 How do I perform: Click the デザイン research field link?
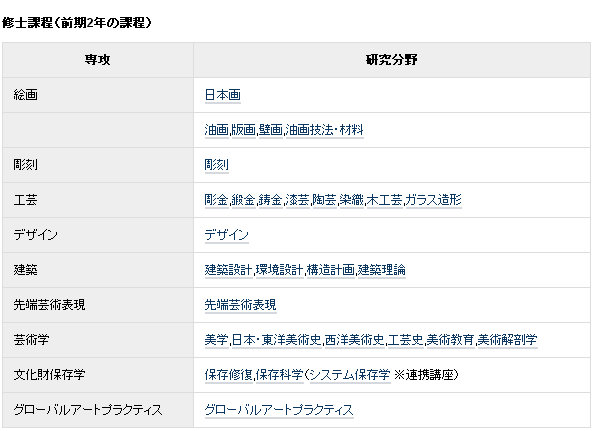tap(227, 235)
